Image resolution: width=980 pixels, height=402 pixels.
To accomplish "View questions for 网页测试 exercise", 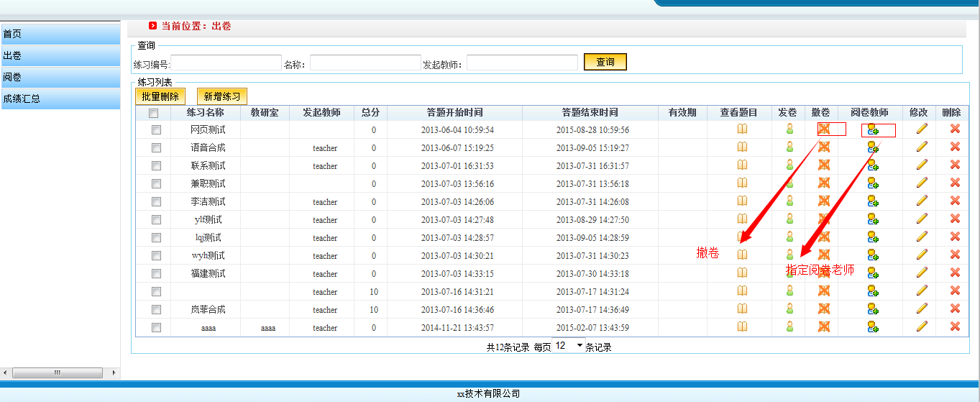I will pyautogui.click(x=742, y=129).
